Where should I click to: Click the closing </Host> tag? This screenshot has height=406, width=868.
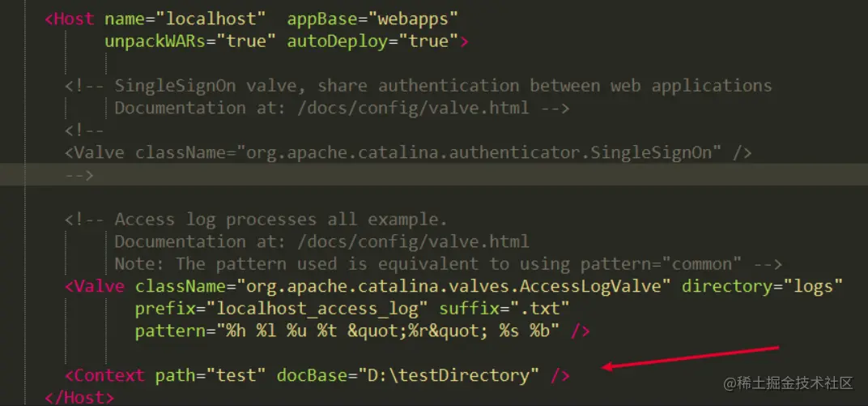[79, 398]
